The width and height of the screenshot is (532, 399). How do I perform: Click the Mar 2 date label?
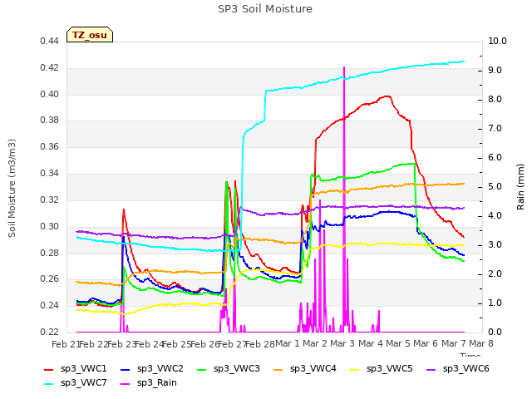point(315,344)
